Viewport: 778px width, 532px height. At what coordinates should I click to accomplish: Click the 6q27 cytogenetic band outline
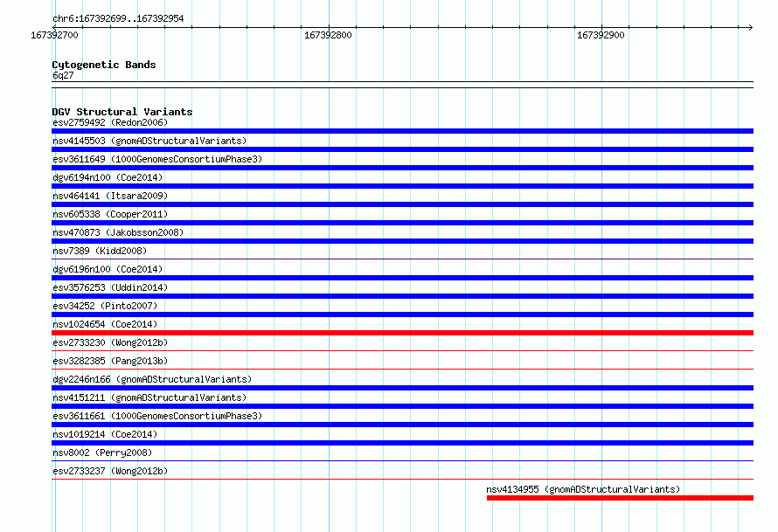(x=402, y=85)
